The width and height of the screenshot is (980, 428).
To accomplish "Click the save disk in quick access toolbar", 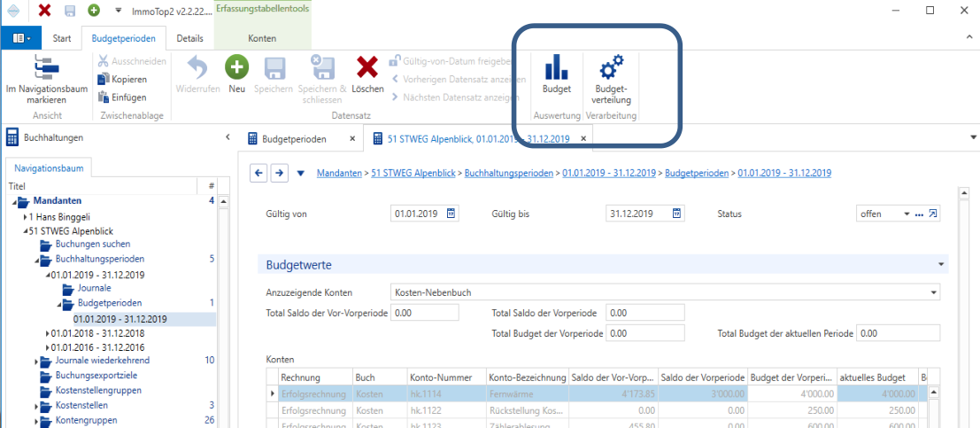I will pos(70,11).
